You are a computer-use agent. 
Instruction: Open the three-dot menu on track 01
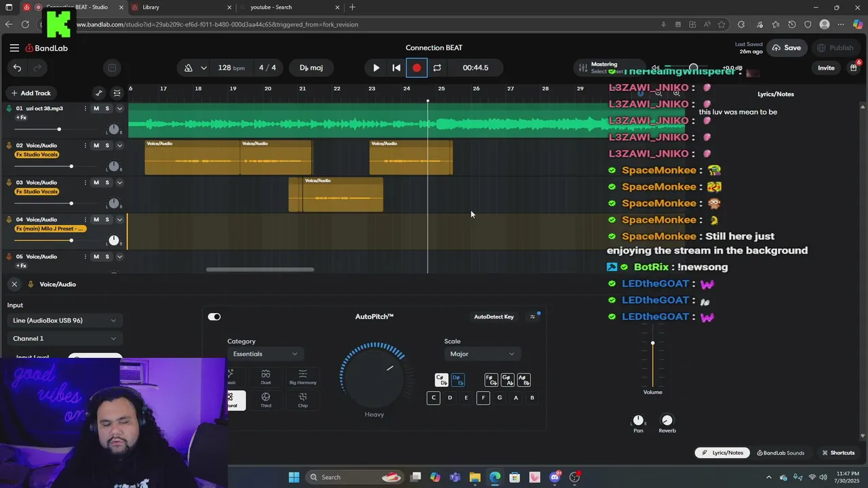85,108
